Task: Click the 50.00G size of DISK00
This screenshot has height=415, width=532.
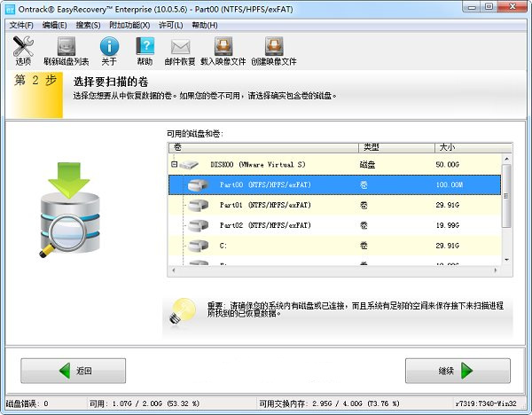Action: tap(447, 165)
